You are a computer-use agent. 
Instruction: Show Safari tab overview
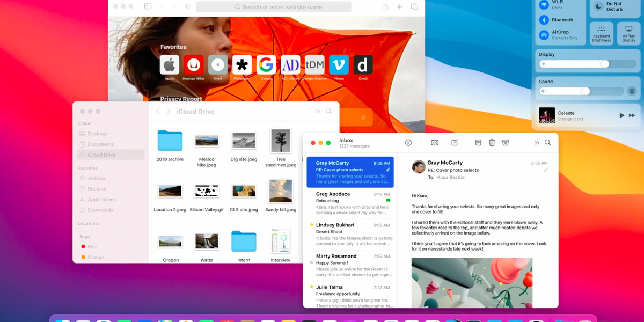[414, 7]
